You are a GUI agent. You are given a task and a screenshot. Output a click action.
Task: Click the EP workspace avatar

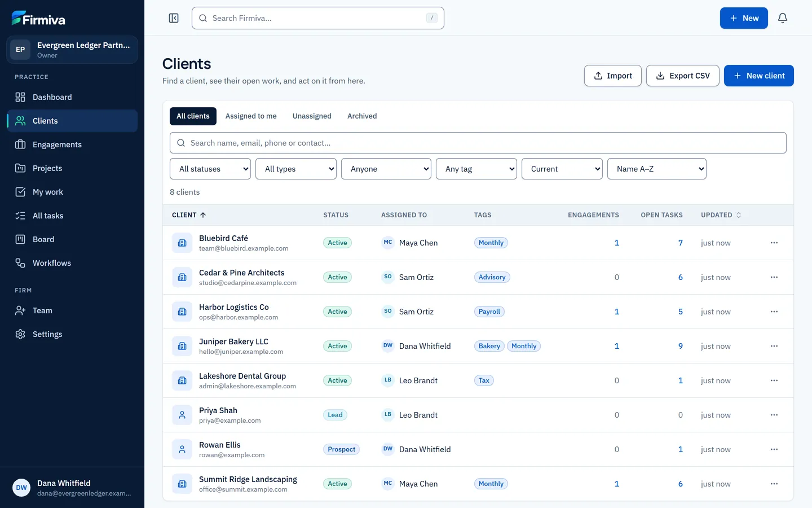(20, 50)
